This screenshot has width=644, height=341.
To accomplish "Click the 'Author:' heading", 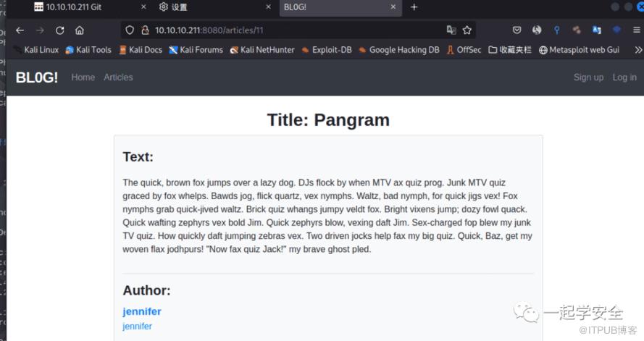I will 146,290.
